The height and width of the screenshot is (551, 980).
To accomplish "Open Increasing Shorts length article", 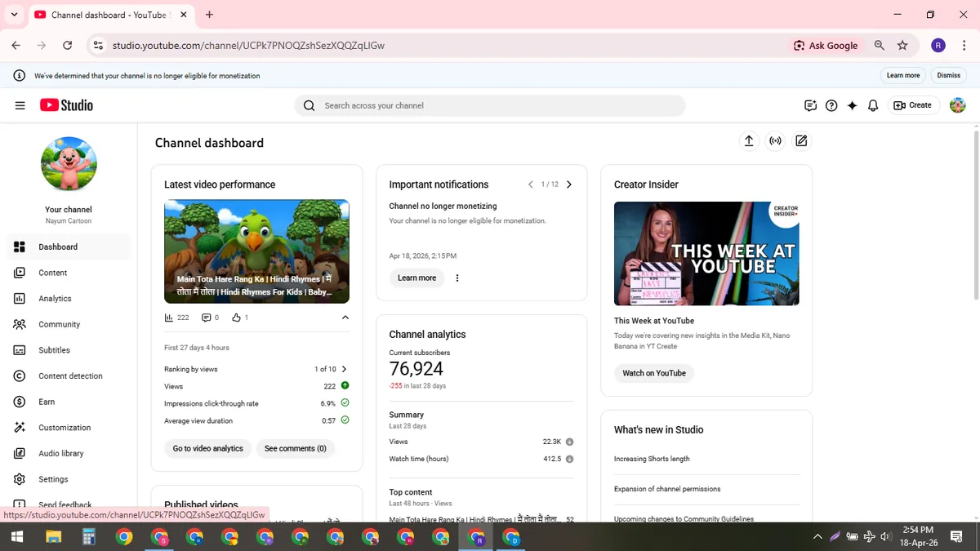I will click(x=652, y=459).
